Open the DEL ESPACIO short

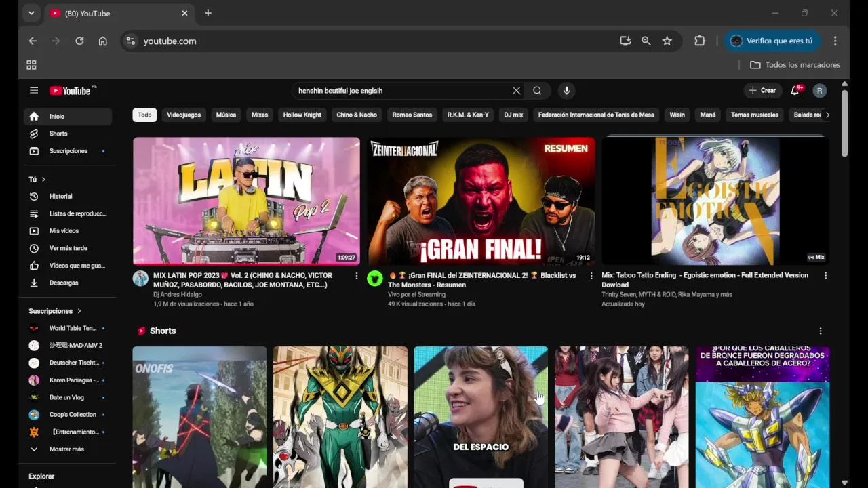tap(481, 417)
